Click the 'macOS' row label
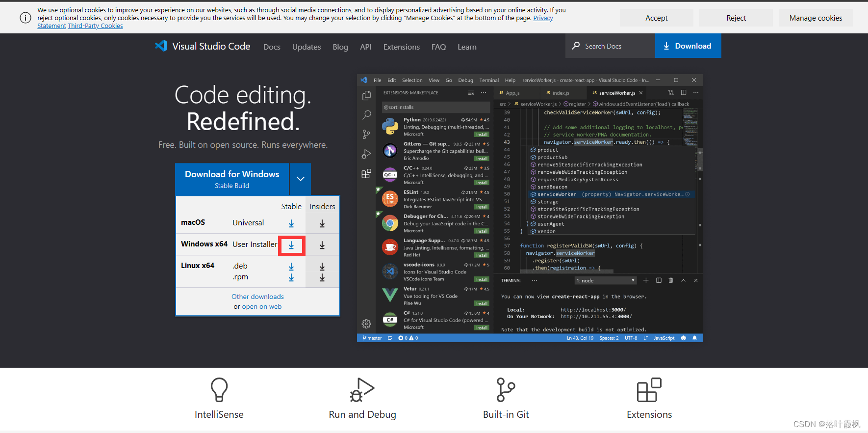868x433 pixels. tap(193, 222)
